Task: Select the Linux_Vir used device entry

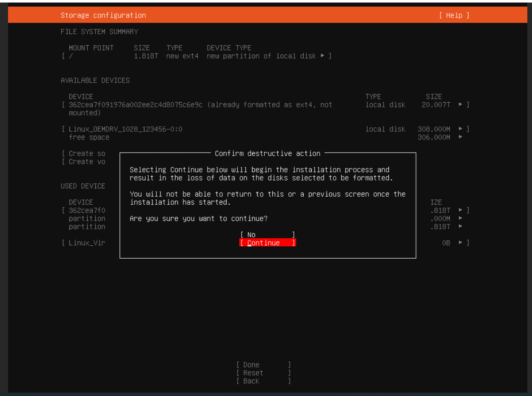Action: (87, 243)
